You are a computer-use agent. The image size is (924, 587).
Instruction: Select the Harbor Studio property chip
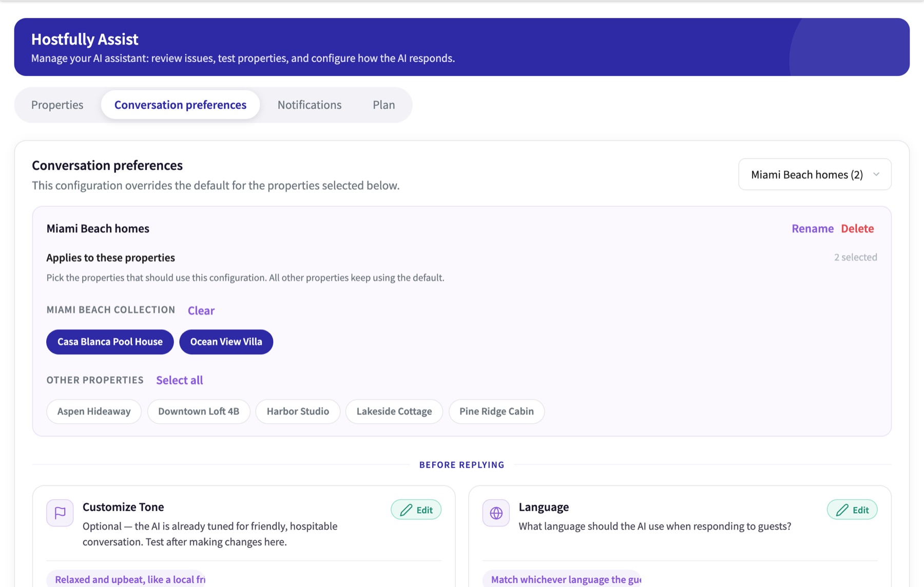298,412
